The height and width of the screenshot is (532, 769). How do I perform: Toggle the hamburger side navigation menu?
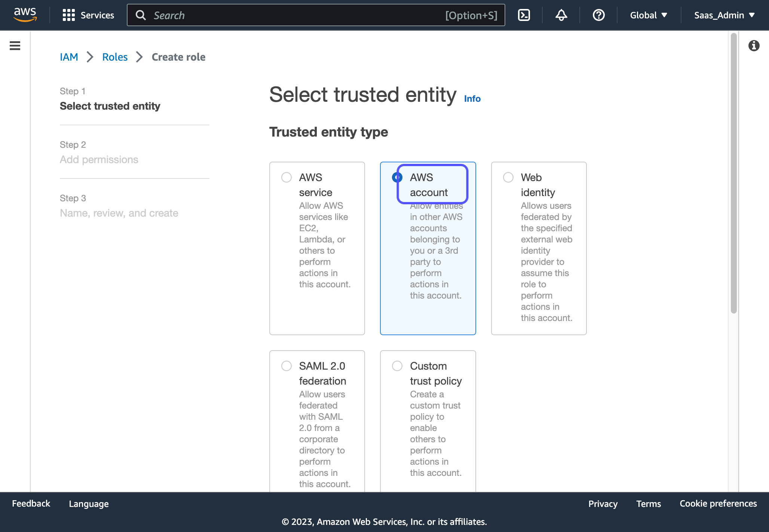click(x=15, y=46)
